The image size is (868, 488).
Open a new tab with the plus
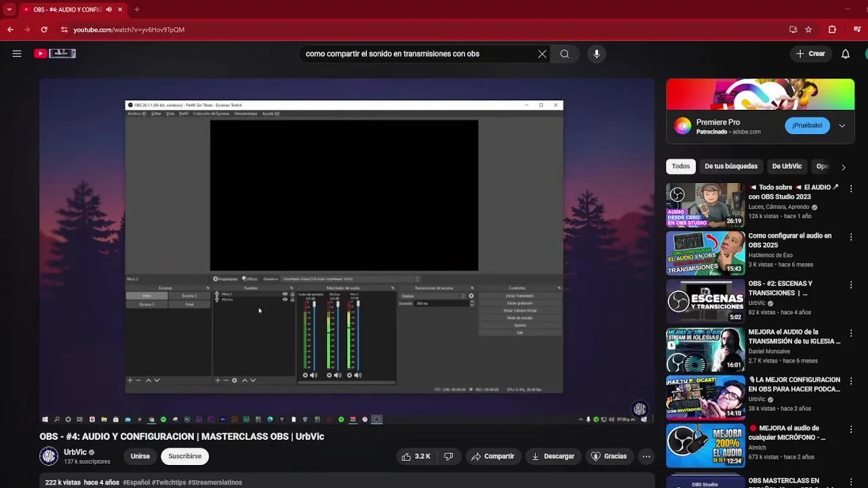coord(137,9)
